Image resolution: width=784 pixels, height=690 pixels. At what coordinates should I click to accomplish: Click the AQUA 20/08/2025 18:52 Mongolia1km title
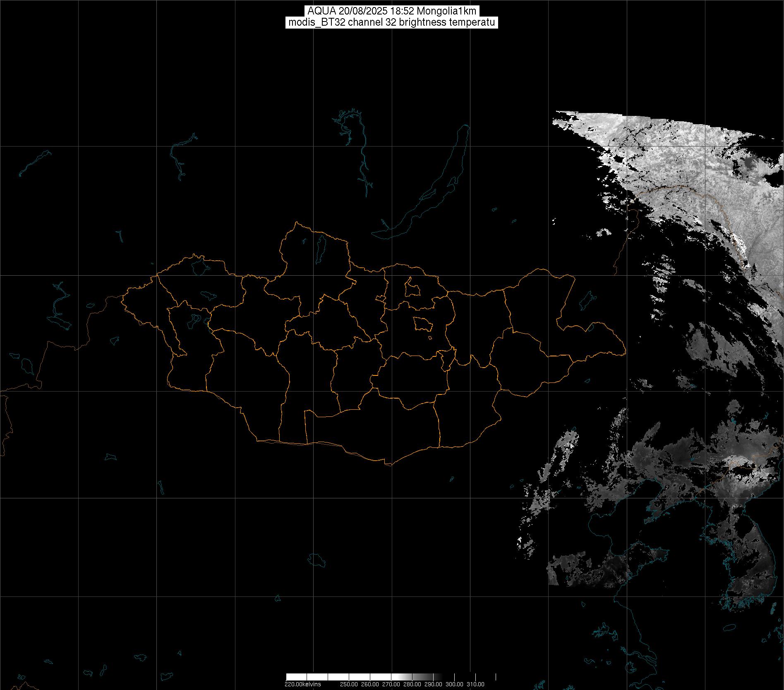coord(391,11)
